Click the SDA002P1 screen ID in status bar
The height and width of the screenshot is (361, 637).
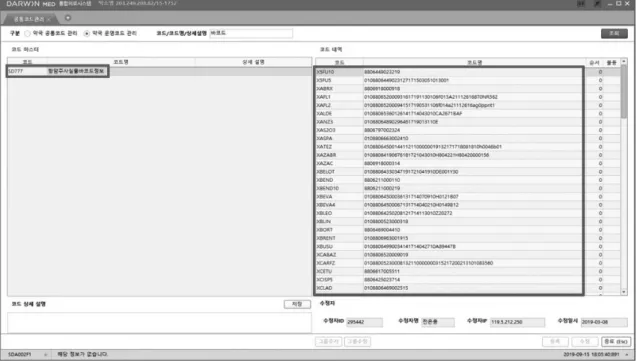click(20, 355)
